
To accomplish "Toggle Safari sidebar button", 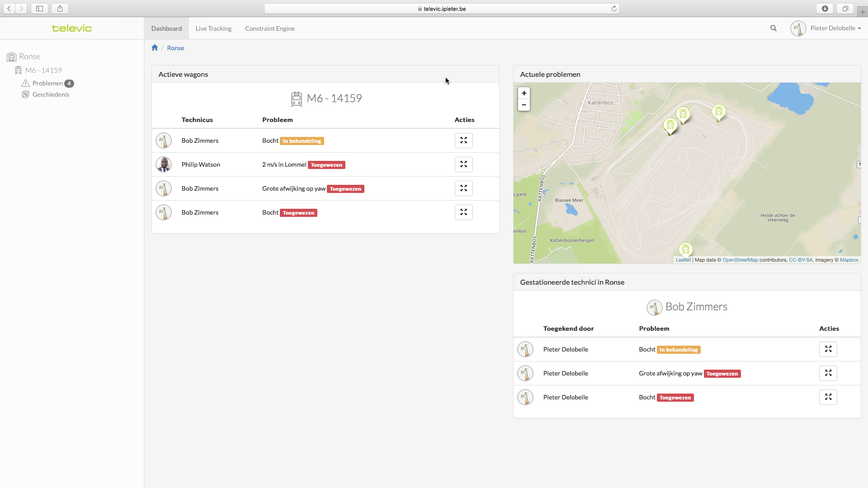I will [x=39, y=9].
